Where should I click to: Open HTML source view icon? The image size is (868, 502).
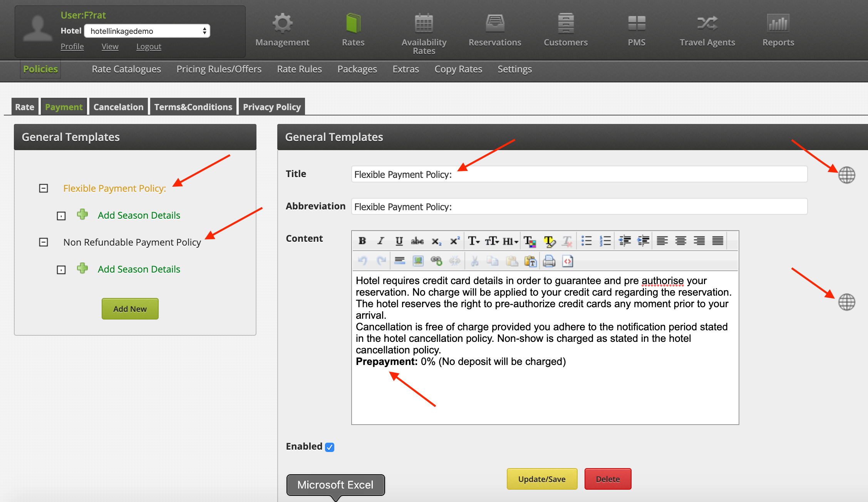tap(567, 261)
